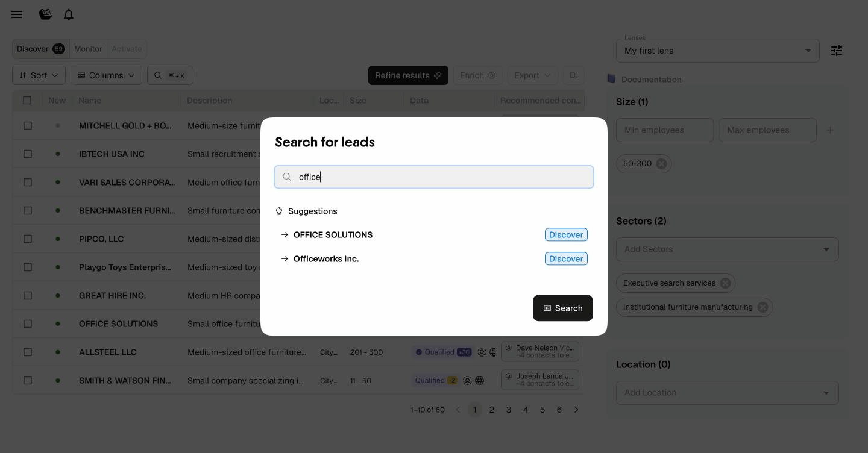Go to next page arrow in pagination
Viewport: 868px width, 453px height.
[x=576, y=410]
